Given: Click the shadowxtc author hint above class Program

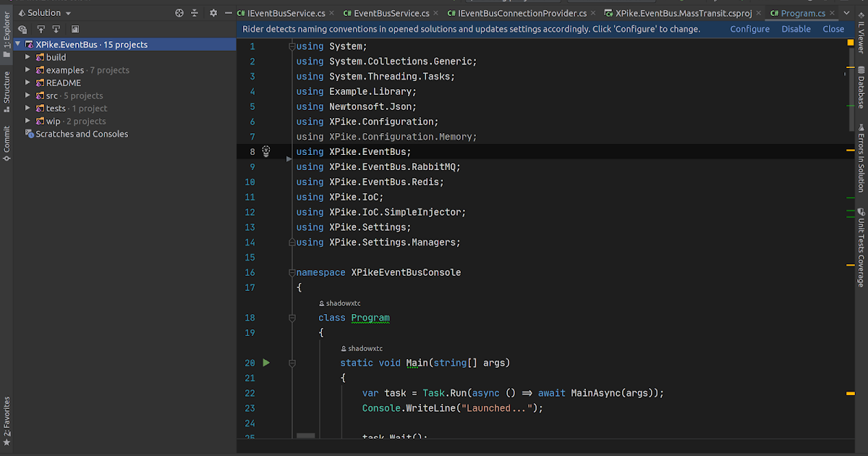Looking at the screenshot, I should pyautogui.click(x=339, y=303).
